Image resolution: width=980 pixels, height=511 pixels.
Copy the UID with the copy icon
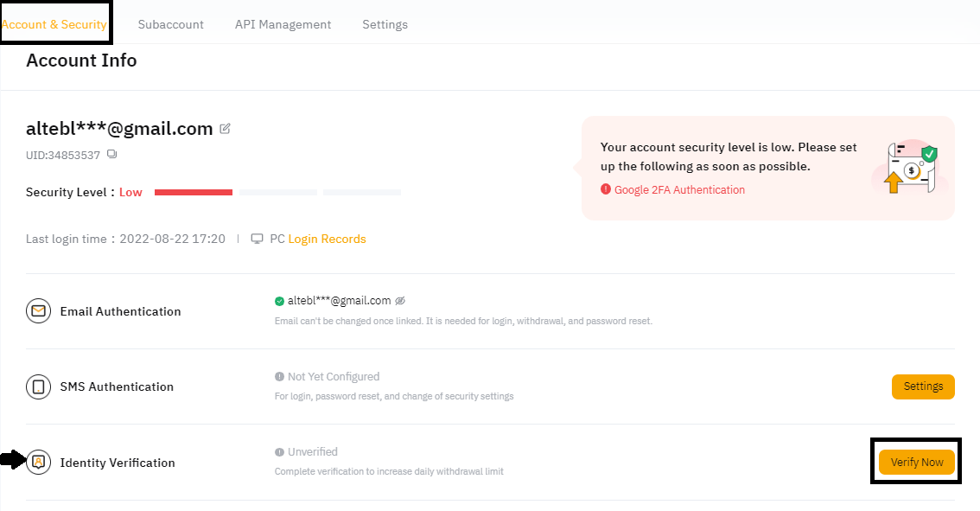111,154
